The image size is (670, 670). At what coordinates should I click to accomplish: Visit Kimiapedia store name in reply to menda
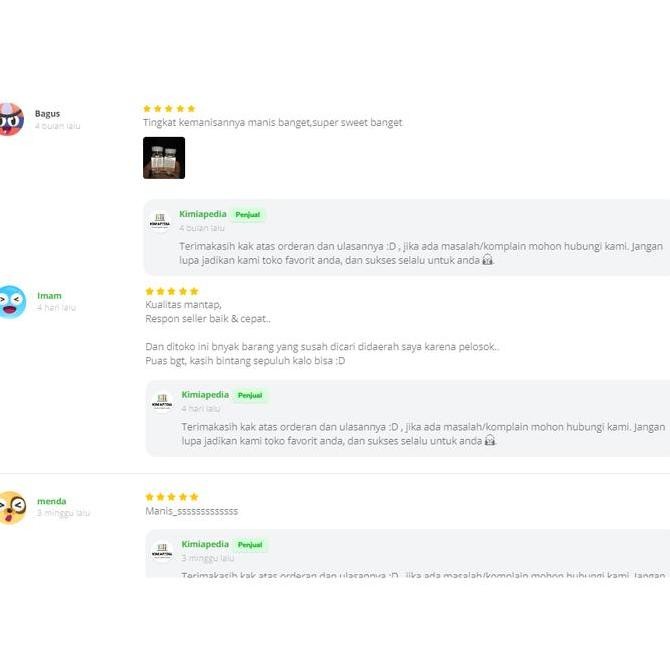point(205,544)
